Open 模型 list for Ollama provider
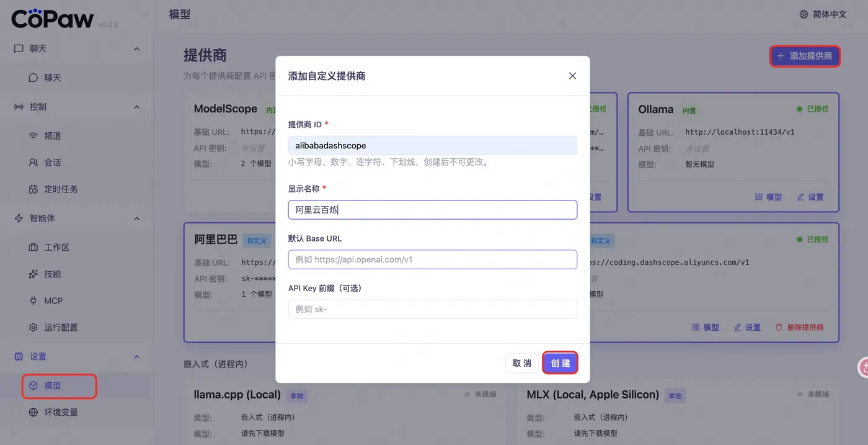This screenshot has width=868, height=445. click(768, 197)
